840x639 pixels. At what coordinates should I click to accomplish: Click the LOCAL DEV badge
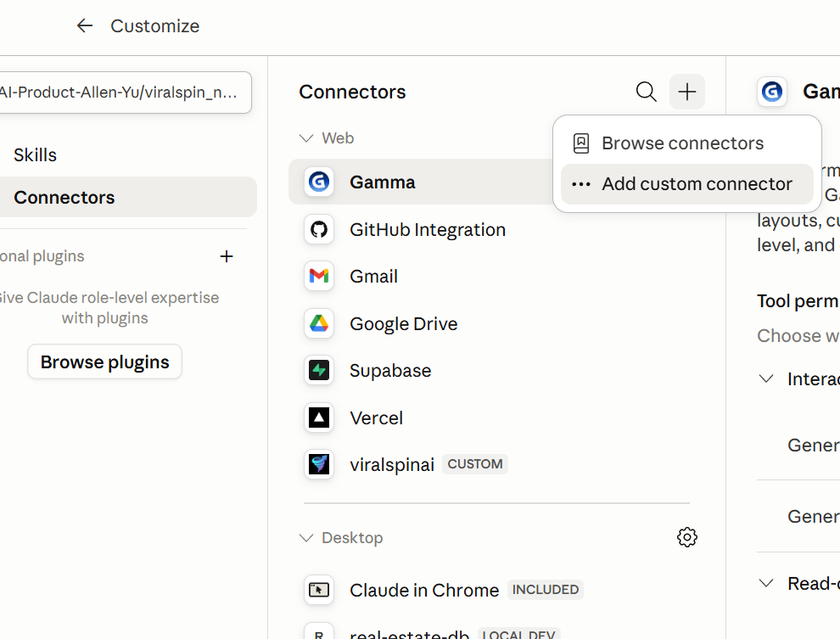click(x=518, y=634)
